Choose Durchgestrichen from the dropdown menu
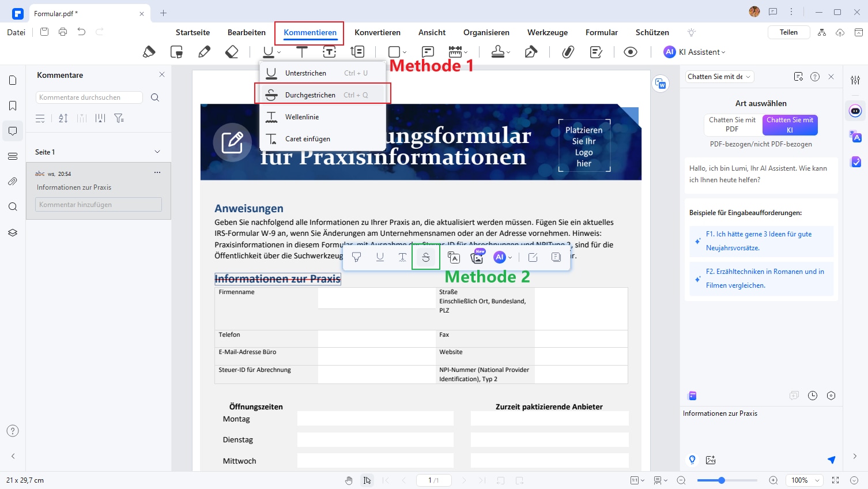Screen dimensions: 868x489 323,95
